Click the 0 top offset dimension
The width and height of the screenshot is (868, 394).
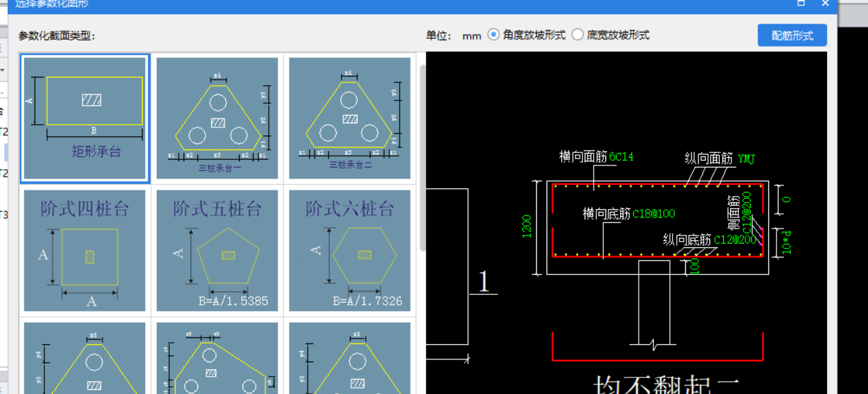786,199
